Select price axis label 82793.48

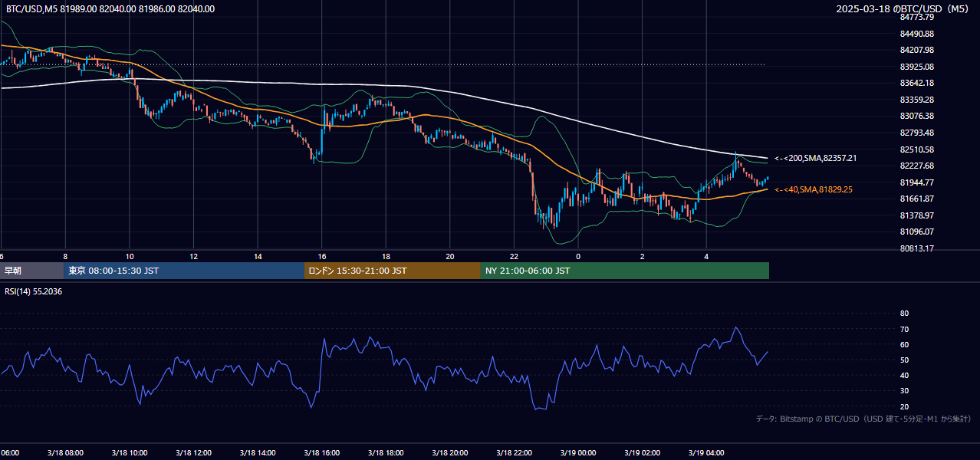pos(916,133)
